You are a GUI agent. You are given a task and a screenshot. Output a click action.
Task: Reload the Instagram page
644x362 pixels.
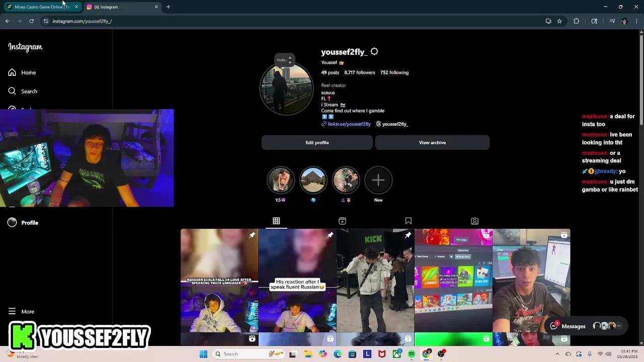pyautogui.click(x=31, y=21)
